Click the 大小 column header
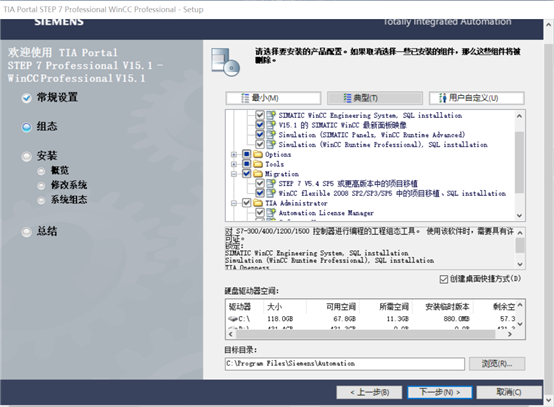The image size is (554, 407). tap(285, 307)
